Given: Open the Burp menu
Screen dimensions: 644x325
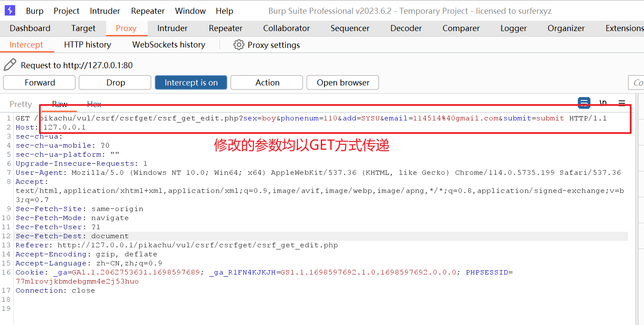Looking at the screenshot, I should pyautogui.click(x=35, y=11).
